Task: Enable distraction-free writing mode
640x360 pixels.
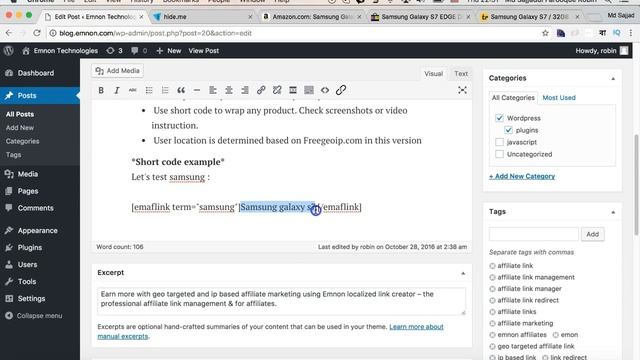Action: pos(462,90)
